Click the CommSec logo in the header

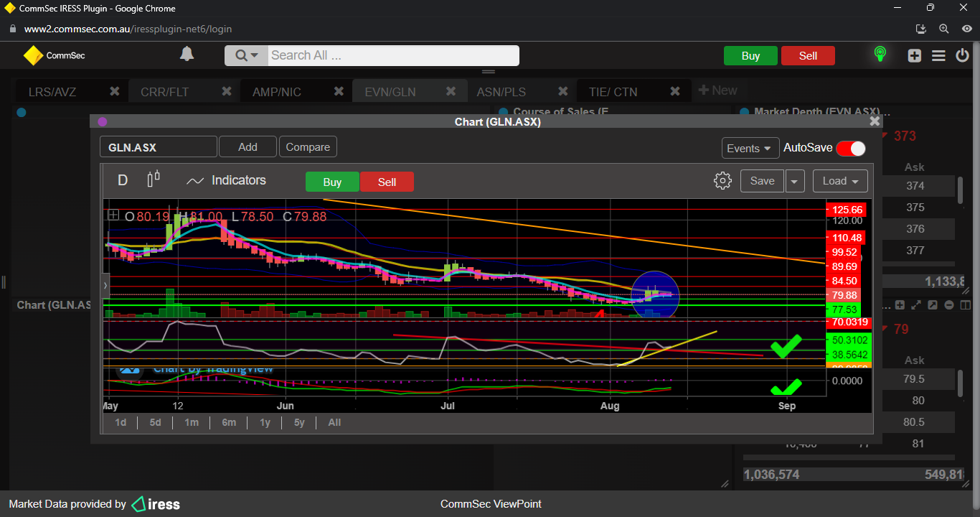54,55
